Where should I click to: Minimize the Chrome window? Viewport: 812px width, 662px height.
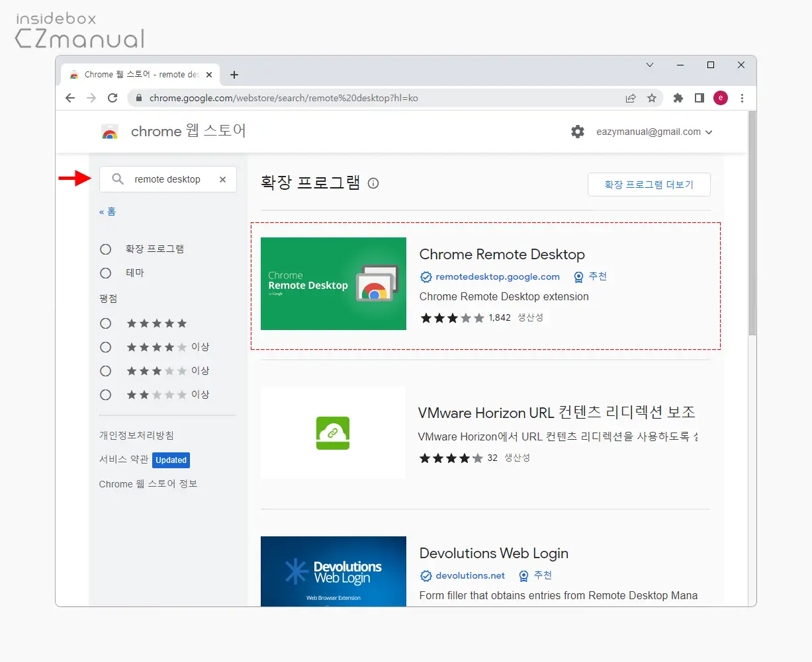click(x=680, y=65)
